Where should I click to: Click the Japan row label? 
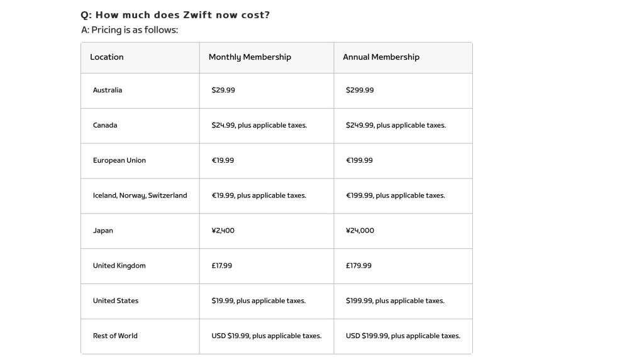(x=103, y=231)
